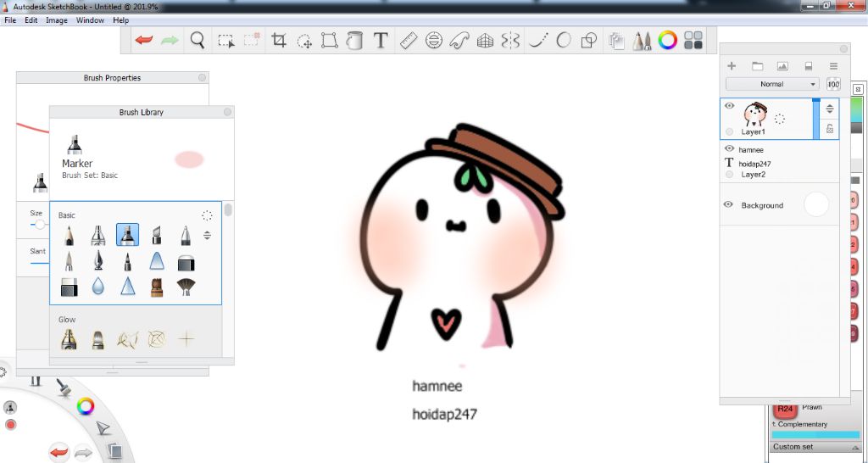Select the Pencil brush in Basic set
Viewport: 868px width, 463px height.
pyautogui.click(x=69, y=235)
